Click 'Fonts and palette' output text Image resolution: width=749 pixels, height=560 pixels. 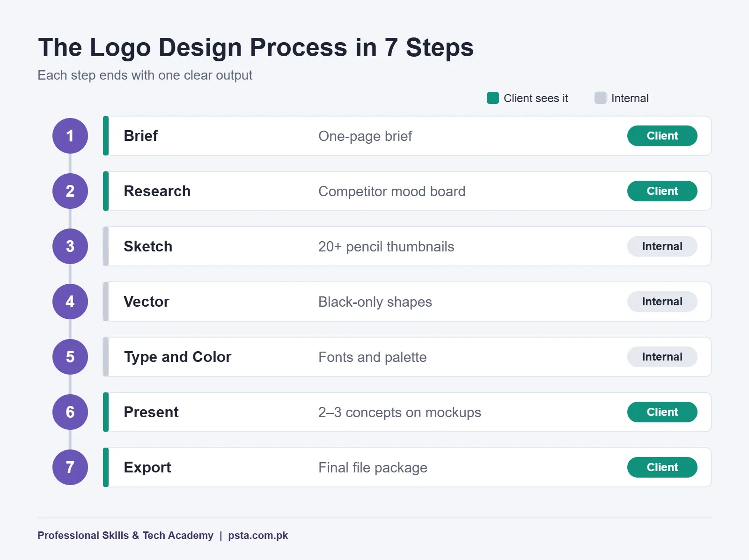click(373, 357)
